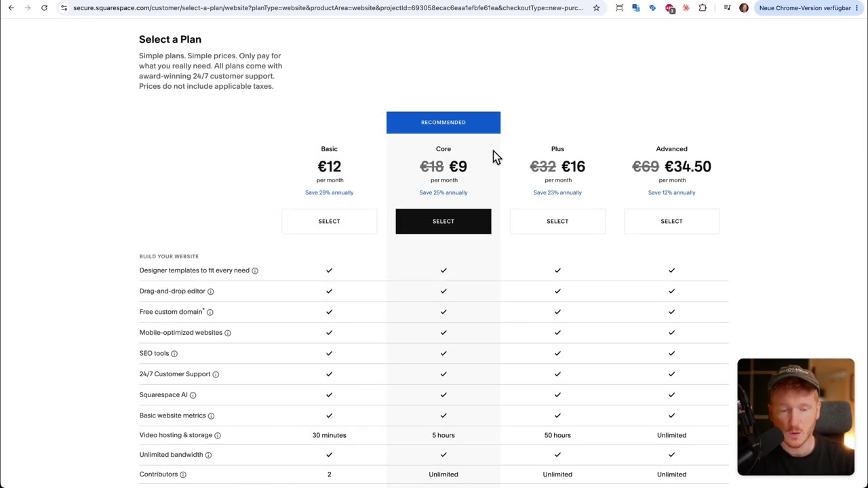Click 'Save 25% annually' under Core

[x=443, y=192]
